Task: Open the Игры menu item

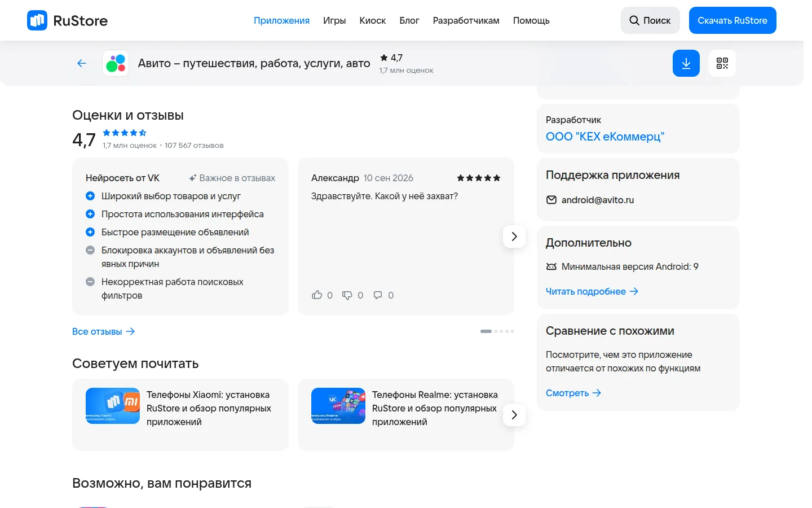Action: [x=334, y=20]
